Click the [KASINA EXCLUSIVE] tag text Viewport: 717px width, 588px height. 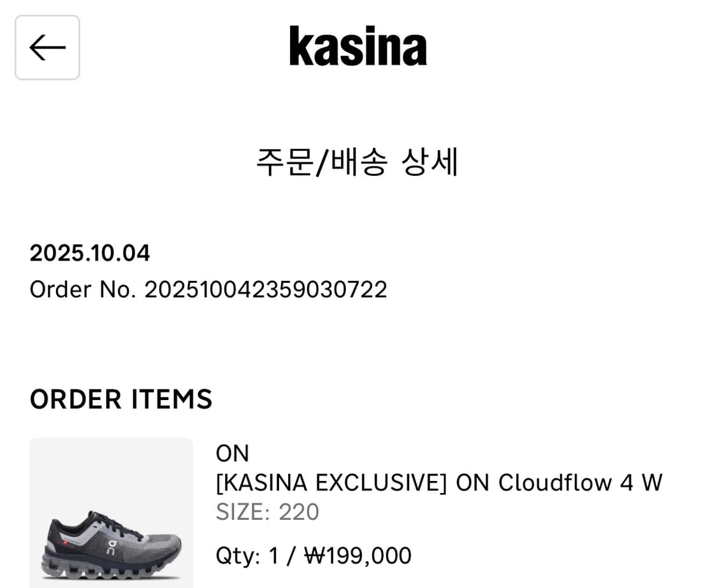coord(331,483)
